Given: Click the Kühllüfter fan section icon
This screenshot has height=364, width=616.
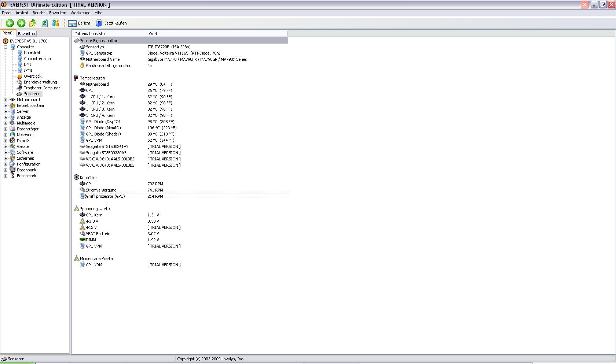Looking at the screenshot, I should pyautogui.click(x=76, y=177).
